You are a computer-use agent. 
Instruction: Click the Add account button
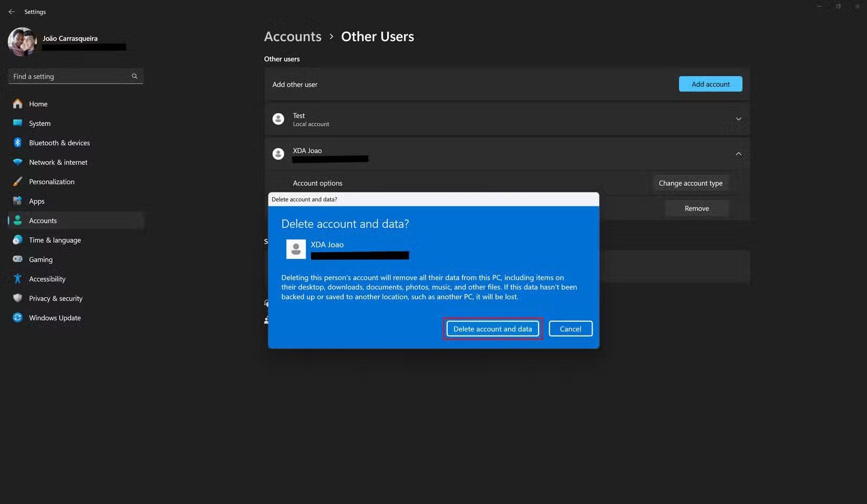click(x=710, y=84)
